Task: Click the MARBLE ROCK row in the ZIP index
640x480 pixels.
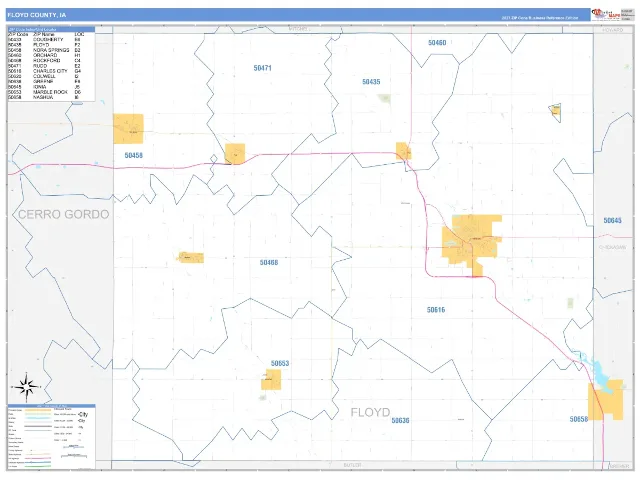Action: click(45, 92)
